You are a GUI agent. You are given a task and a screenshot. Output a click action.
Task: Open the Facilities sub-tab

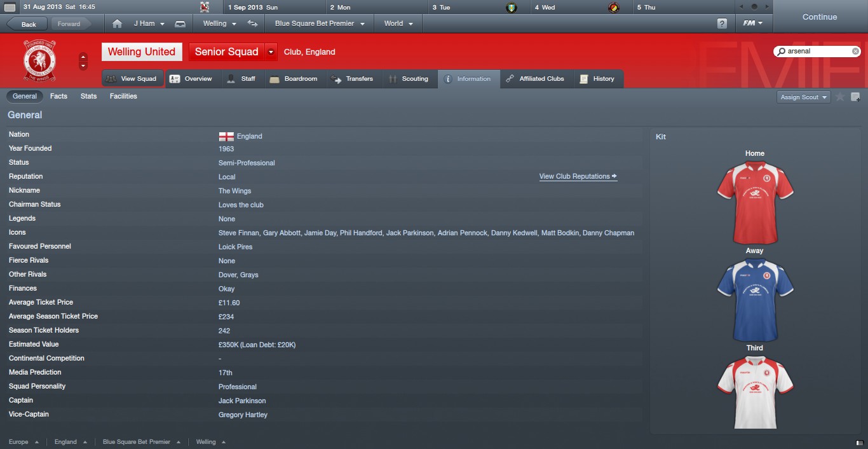point(123,96)
